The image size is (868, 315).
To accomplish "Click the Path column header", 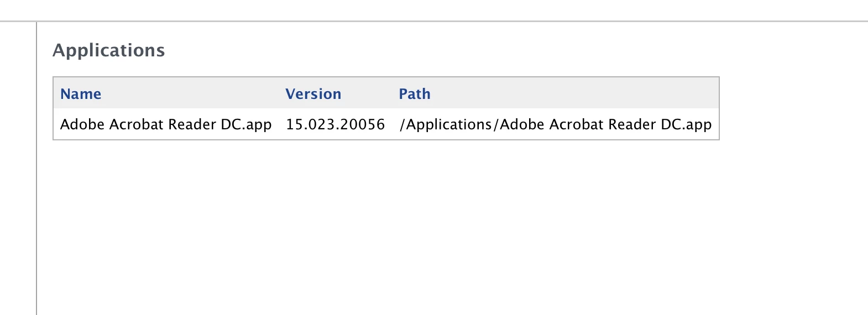I will tap(415, 94).
